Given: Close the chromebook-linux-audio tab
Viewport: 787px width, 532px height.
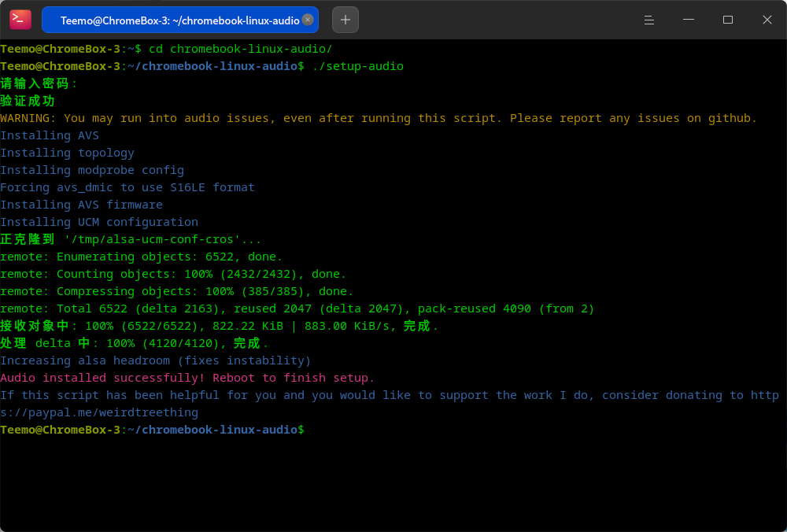Looking at the screenshot, I should pyautogui.click(x=308, y=20).
